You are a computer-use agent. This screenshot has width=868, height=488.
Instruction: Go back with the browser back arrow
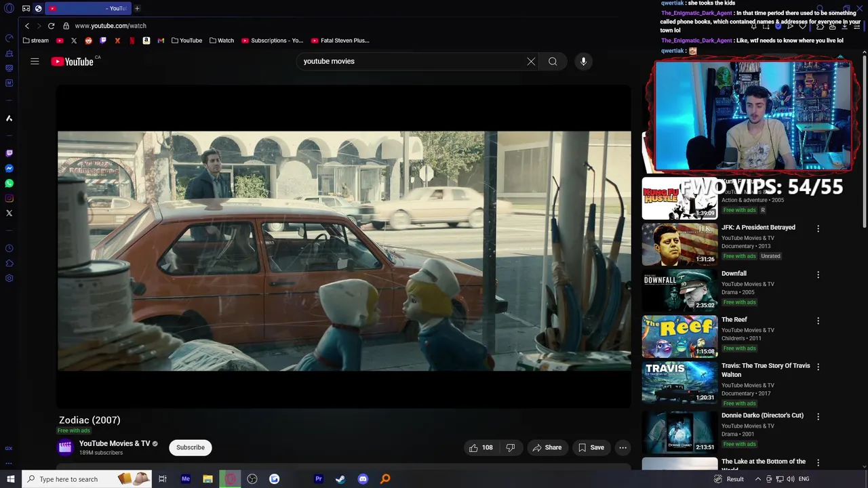click(x=27, y=26)
